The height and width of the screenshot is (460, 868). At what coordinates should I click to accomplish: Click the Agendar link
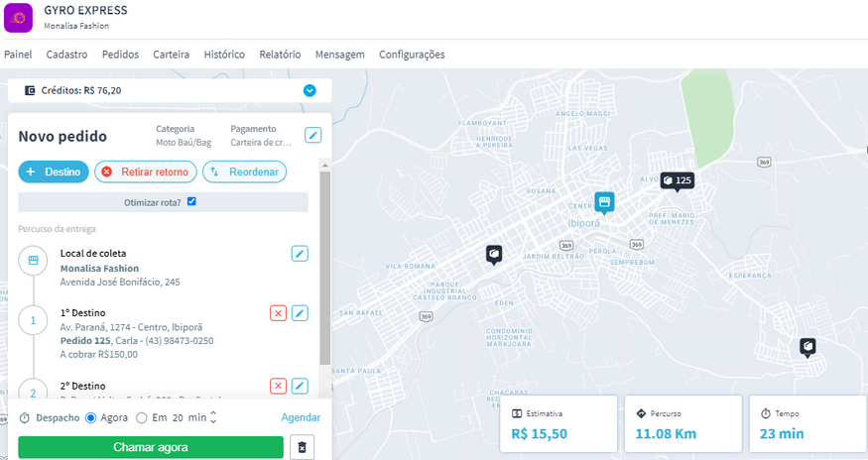point(301,418)
